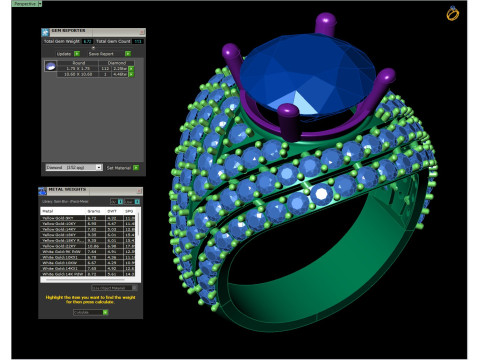Select the large blue center stone

(x=307, y=75)
